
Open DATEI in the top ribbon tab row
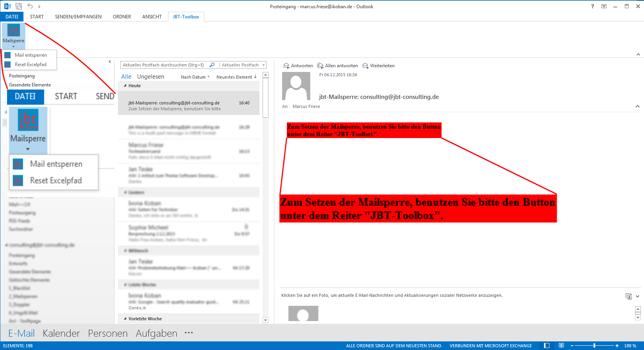coord(12,17)
